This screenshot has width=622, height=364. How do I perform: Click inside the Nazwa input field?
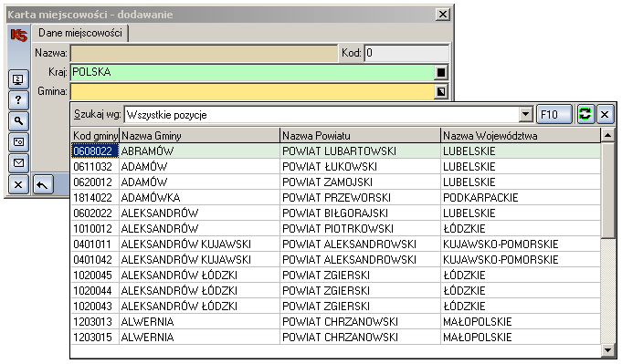click(204, 53)
